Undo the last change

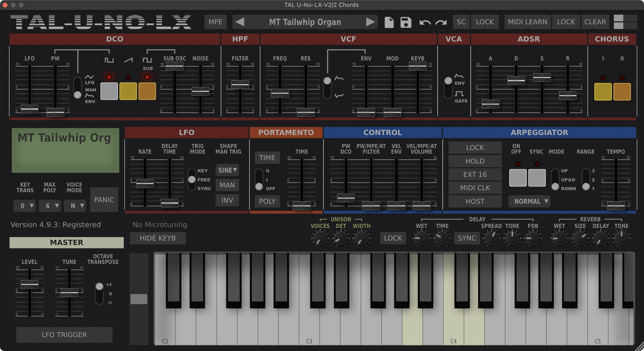(425, 22)
